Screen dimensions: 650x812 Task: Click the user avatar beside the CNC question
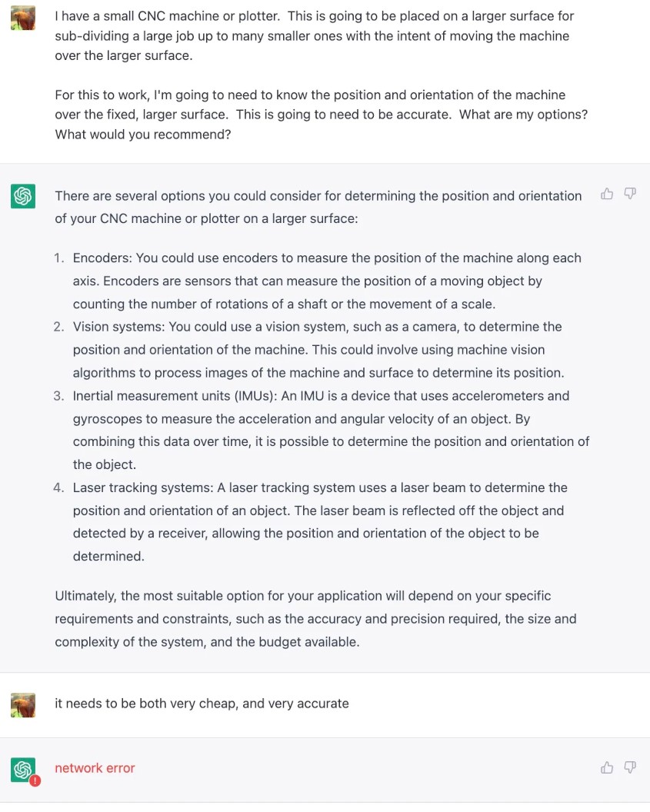[23, 18]
